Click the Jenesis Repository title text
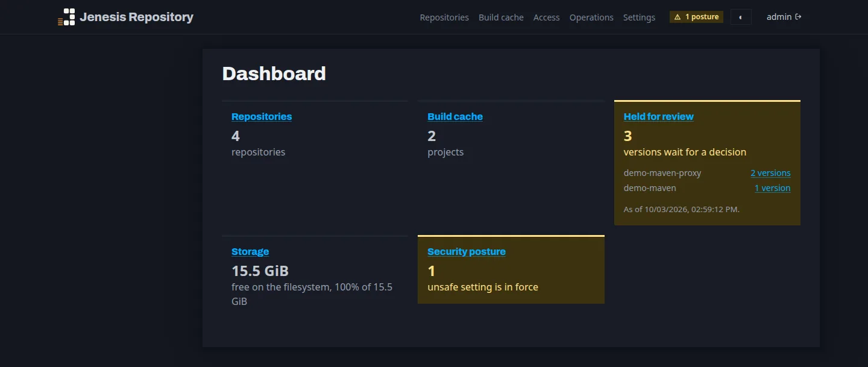Viewport: 868px width, 367px height. point(137,17)
